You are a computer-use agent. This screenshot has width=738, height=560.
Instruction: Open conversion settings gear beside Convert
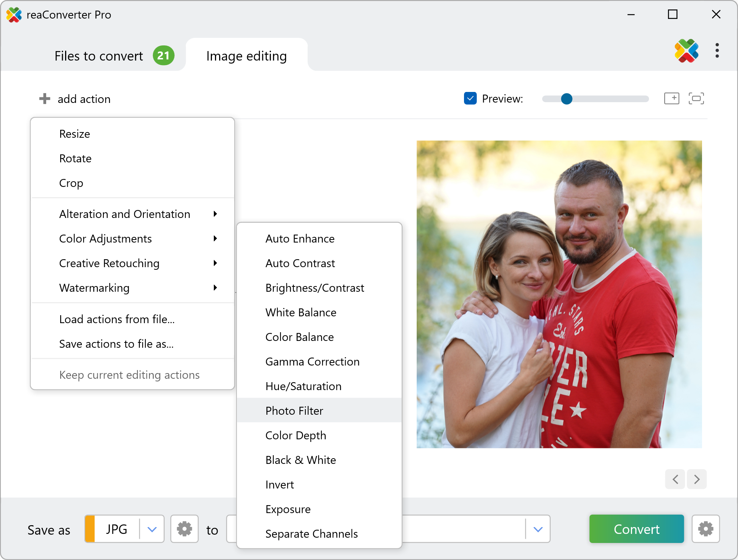pos(705,529)
